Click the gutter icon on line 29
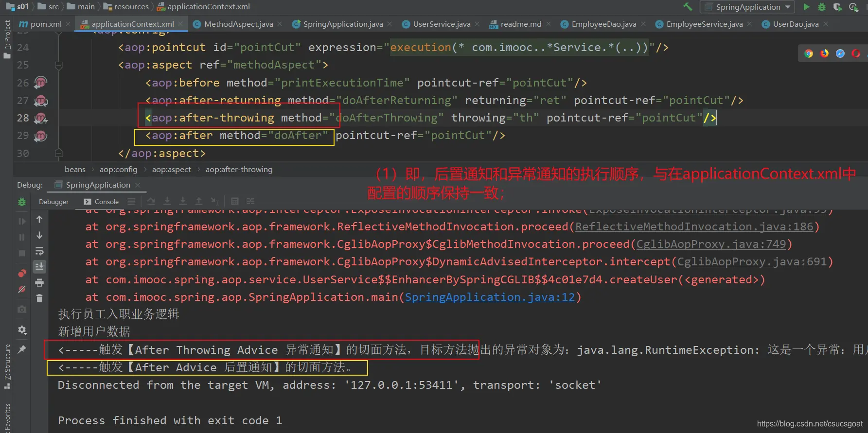This screenshot has width=868, height=433. [x=41, y=136]
